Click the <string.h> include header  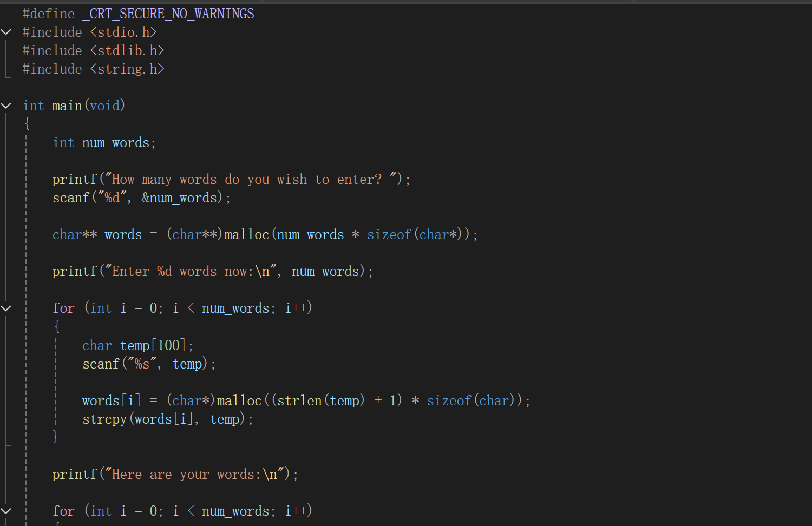point(127,69)
